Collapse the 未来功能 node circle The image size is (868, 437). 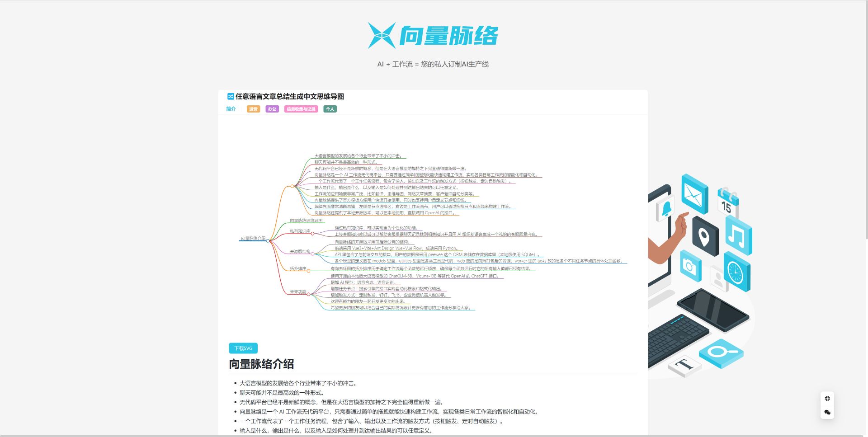click(308, 294)
